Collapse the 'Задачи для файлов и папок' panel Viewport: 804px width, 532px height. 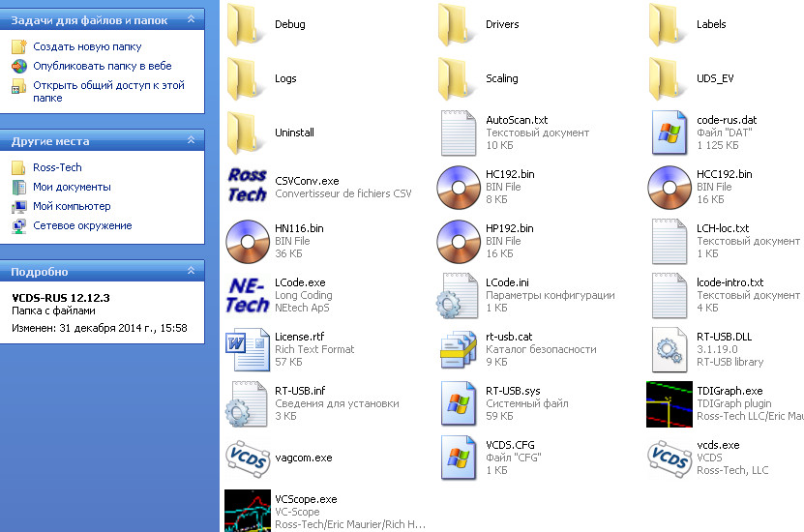point(191,19)
